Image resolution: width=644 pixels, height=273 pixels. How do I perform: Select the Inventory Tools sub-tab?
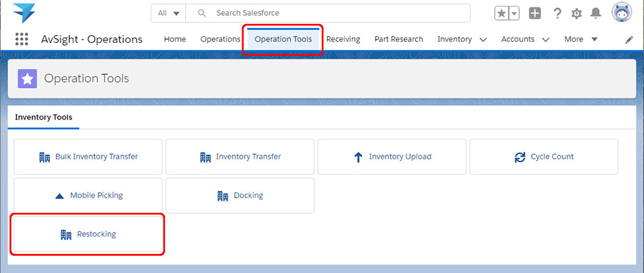tap(44, 118)
